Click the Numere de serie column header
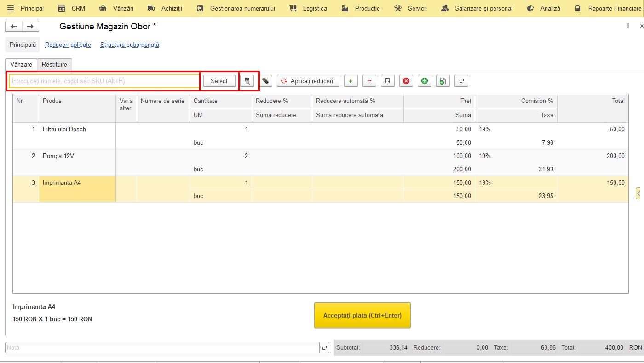Screen dimensions: 644x363 (x=163, y=108)
